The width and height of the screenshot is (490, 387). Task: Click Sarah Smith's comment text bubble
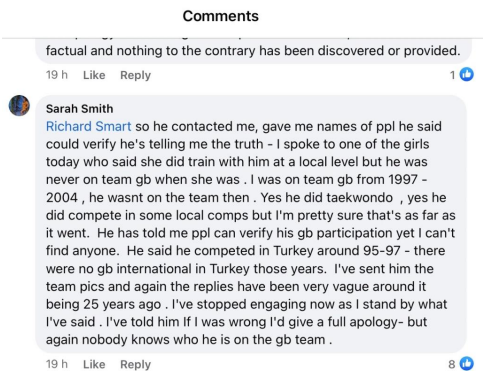[251, 224]
